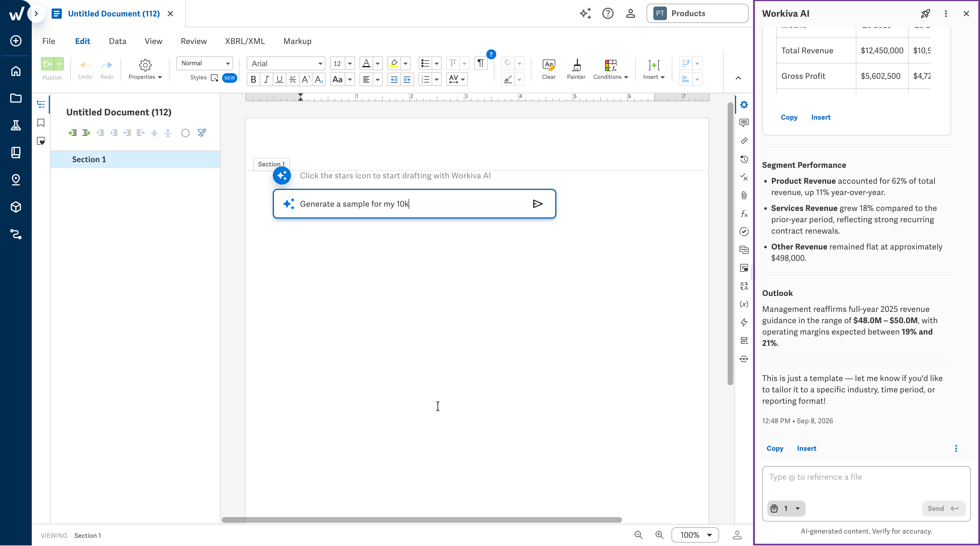980x546 pixels.
Task: Toggle Bold formatting
Action: point(254,79)
